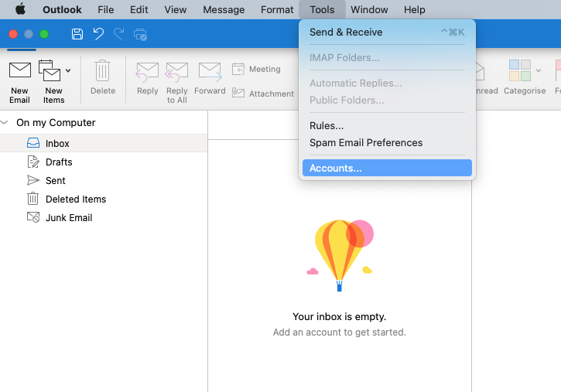
Task: Choose Send & Receive from Tools menu
Action: pos(387,32)
